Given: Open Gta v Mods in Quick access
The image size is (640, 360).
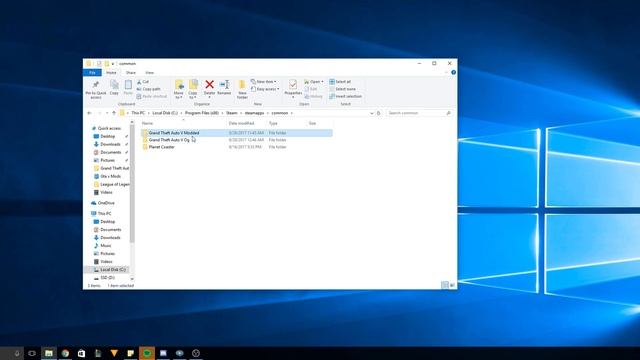Looking at the screenshot, I should click(x=110, y=176).
